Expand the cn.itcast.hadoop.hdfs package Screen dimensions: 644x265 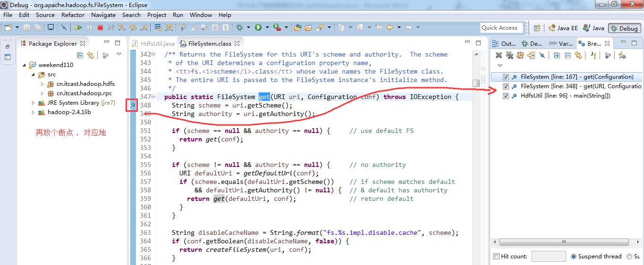click(x=42, y=84)
